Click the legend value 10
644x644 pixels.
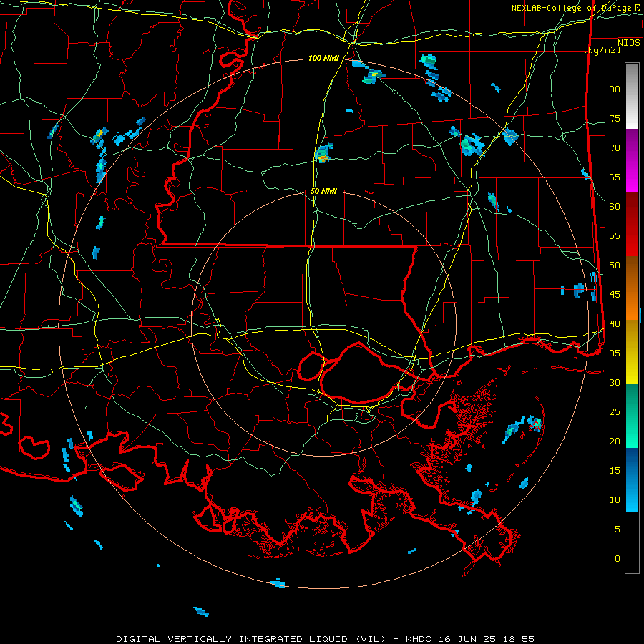click(x=615, y=500)
